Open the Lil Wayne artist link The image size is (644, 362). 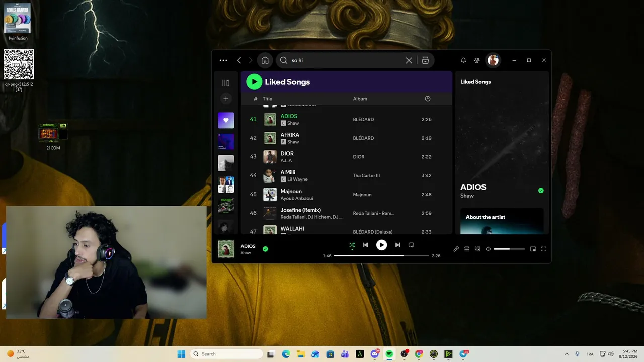297,179
